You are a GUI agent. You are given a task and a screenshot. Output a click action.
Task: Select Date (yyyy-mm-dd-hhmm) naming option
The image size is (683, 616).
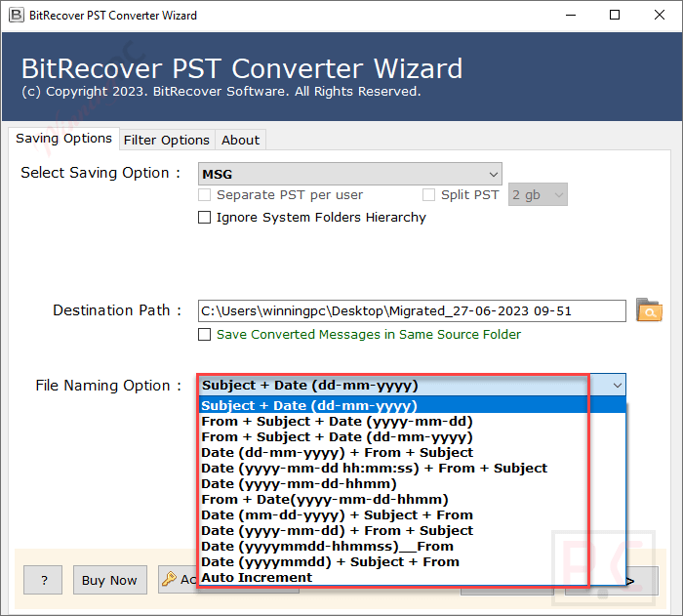tap(413, 484)
